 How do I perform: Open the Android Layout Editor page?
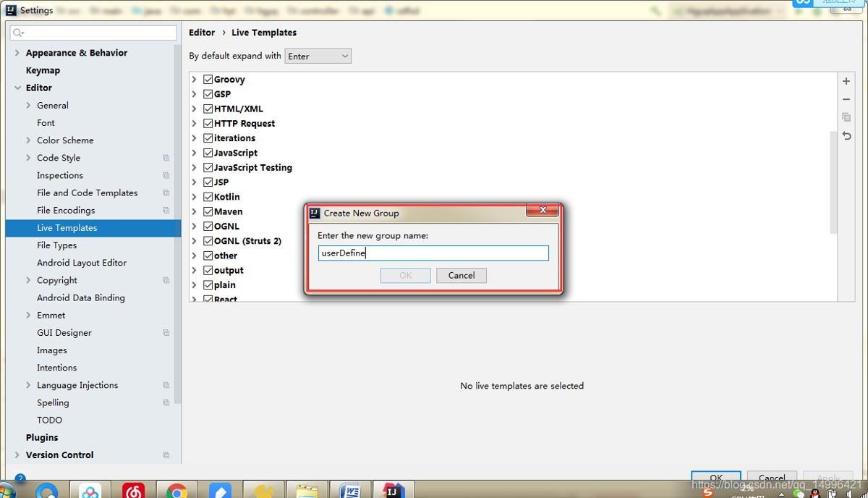pos(82,263)
